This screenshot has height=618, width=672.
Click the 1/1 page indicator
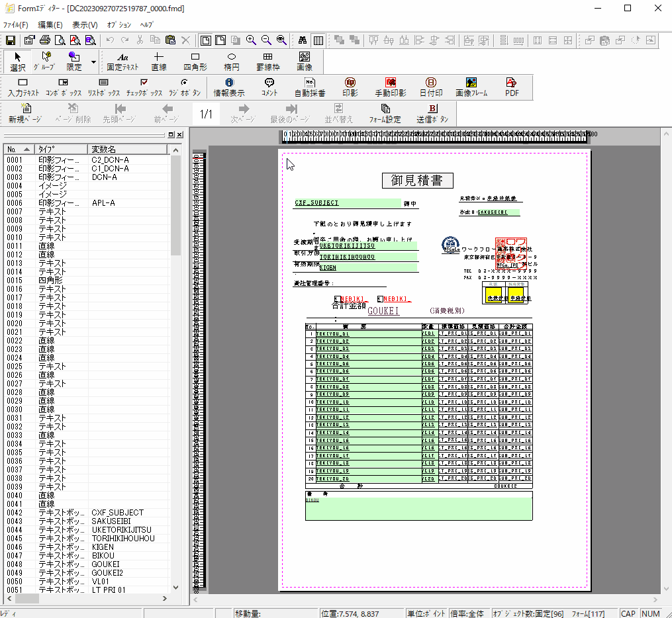(x=206, y=114)
